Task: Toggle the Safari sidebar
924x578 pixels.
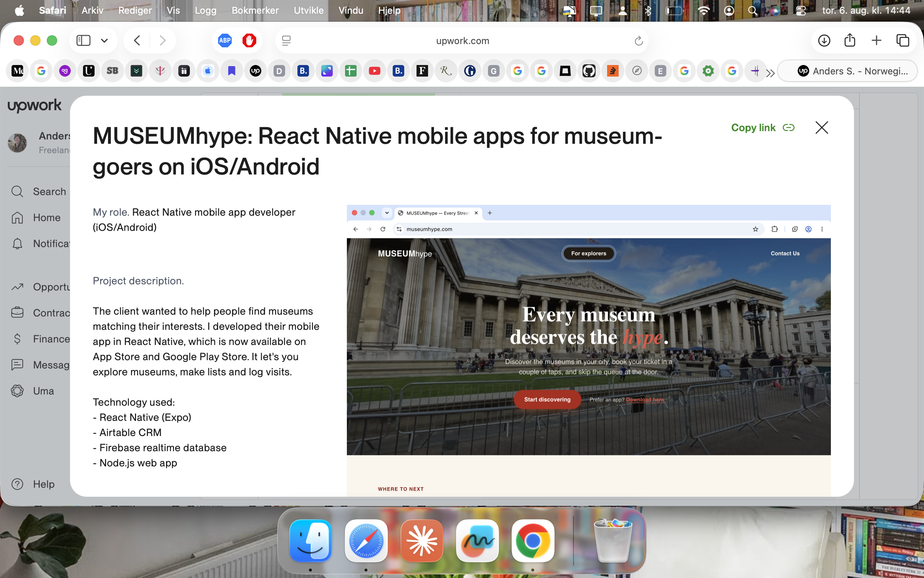Action: pos(83,40)
